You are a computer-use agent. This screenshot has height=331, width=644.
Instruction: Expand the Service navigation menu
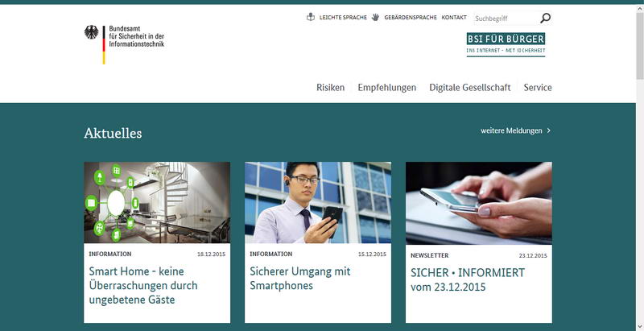click(x=538, y=88)
